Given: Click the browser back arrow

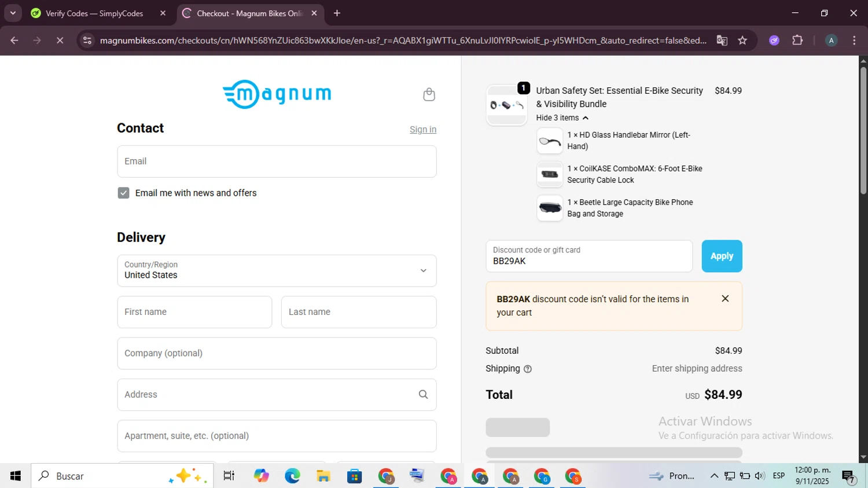Looking at the screenshot, I should click(x=14, y=41).
